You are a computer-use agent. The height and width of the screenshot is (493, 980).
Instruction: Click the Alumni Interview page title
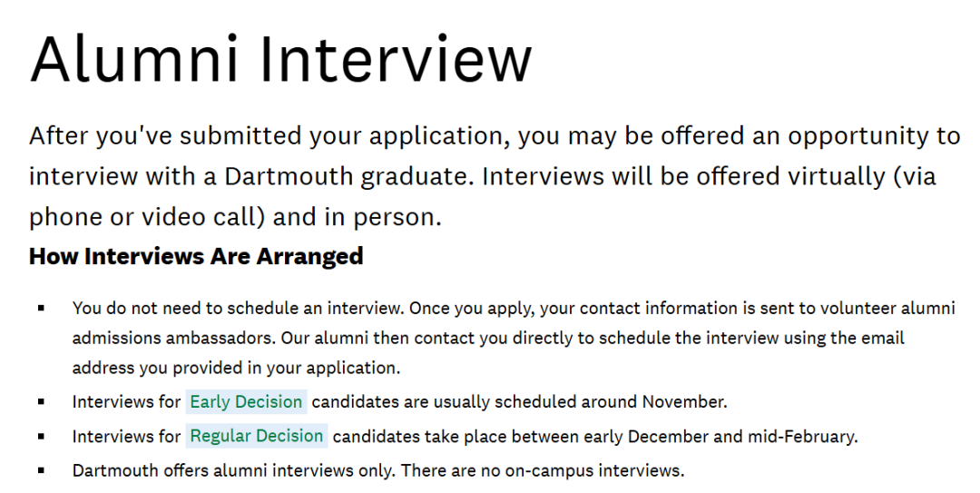point(280,59)
